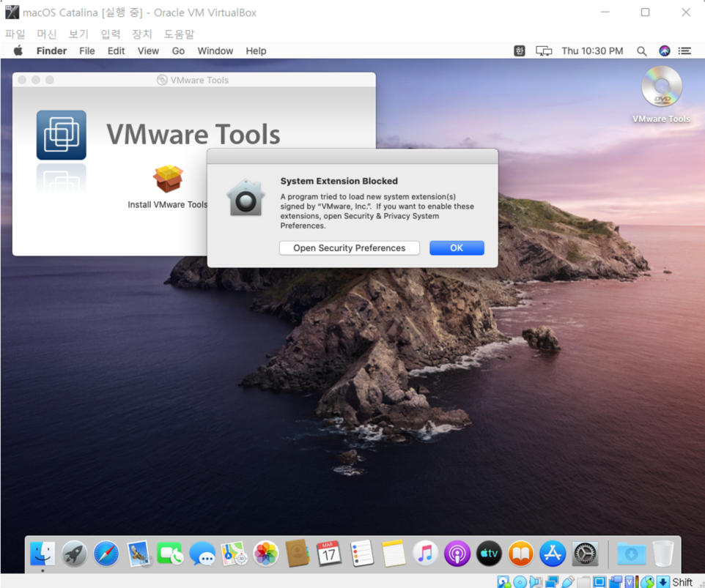The width and height of the screenshot is (705, 588).
Task: Click Open Security Preferences button
Action: point(350,248)
